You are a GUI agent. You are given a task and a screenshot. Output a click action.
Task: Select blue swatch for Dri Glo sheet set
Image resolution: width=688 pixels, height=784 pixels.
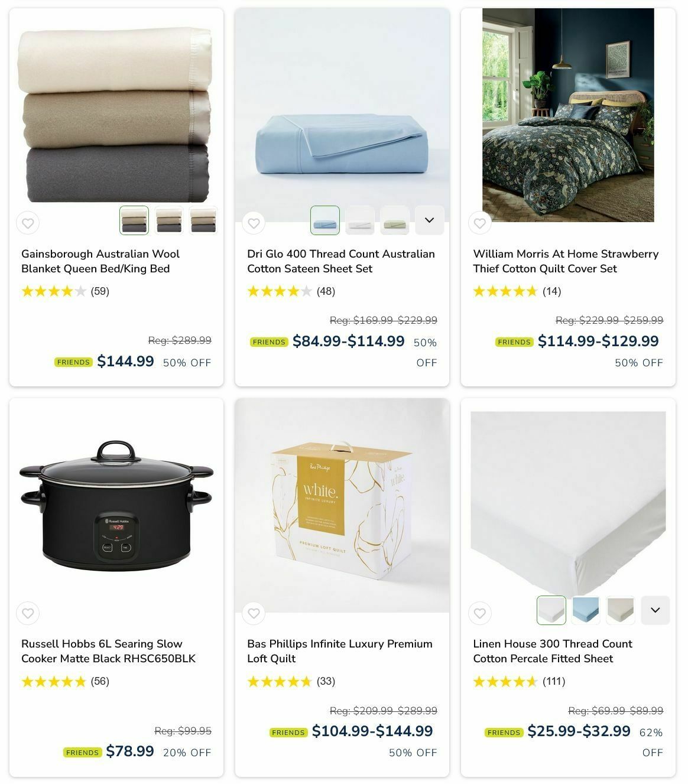pyautogui.click(x=325, y=220)
